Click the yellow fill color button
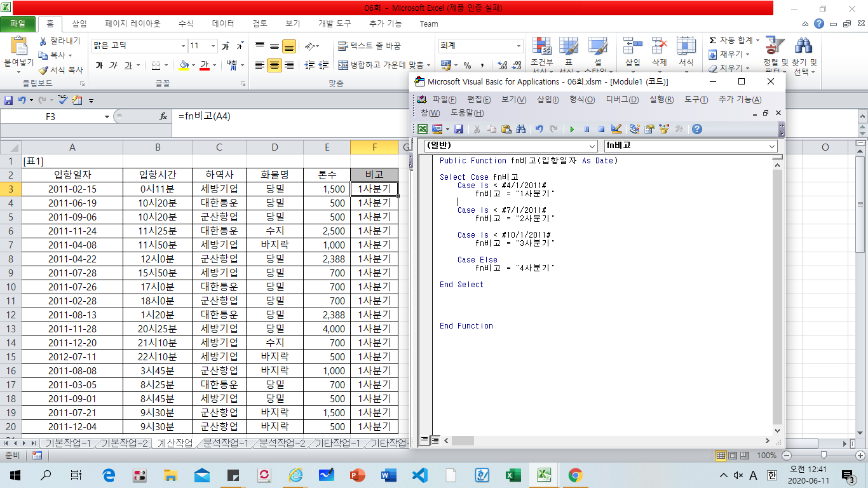This screenshot has height=488, width=868. click(184, 65)
